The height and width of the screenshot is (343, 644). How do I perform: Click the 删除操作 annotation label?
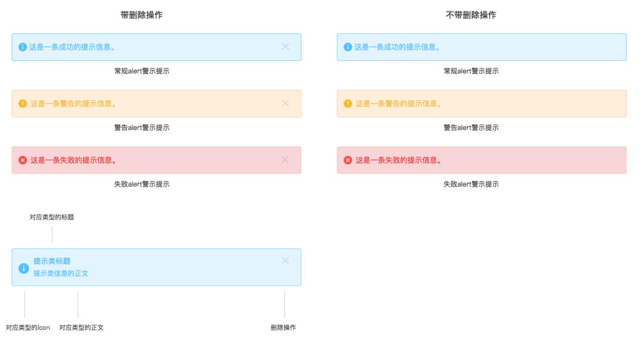coord(283,328)
